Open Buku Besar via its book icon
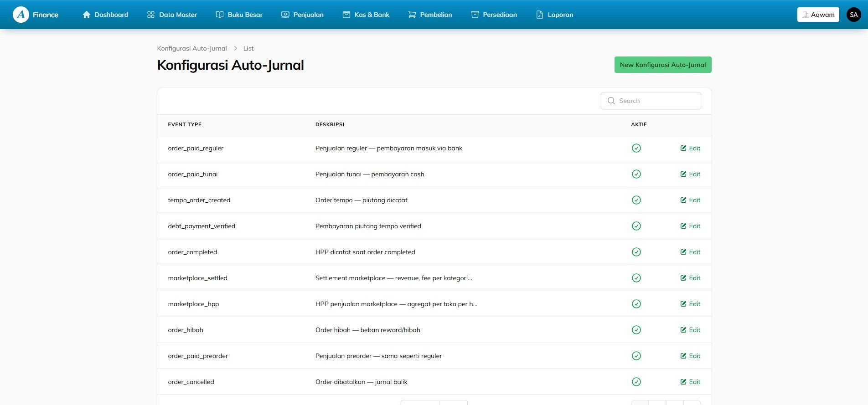The image size is (868, 405). tap(219, 15)
